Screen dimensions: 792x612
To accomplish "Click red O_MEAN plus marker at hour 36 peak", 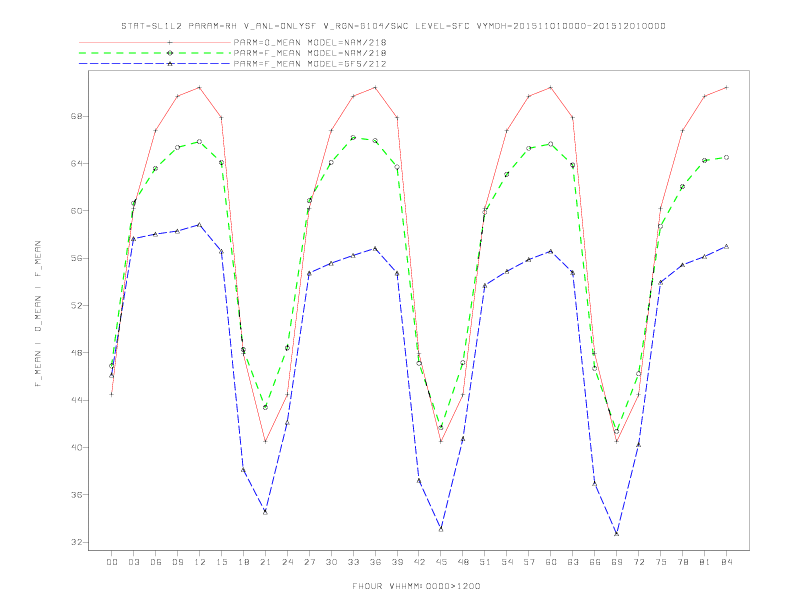I will [375, 87].
